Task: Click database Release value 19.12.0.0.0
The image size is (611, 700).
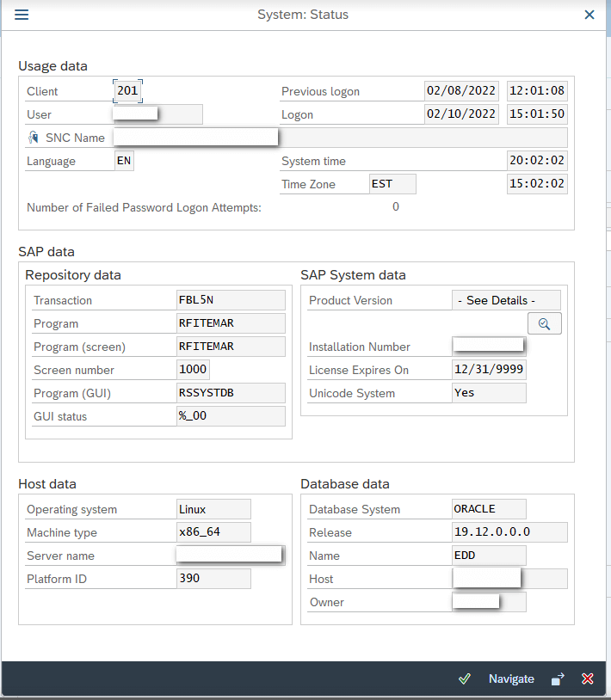Action: pos(509,532)
